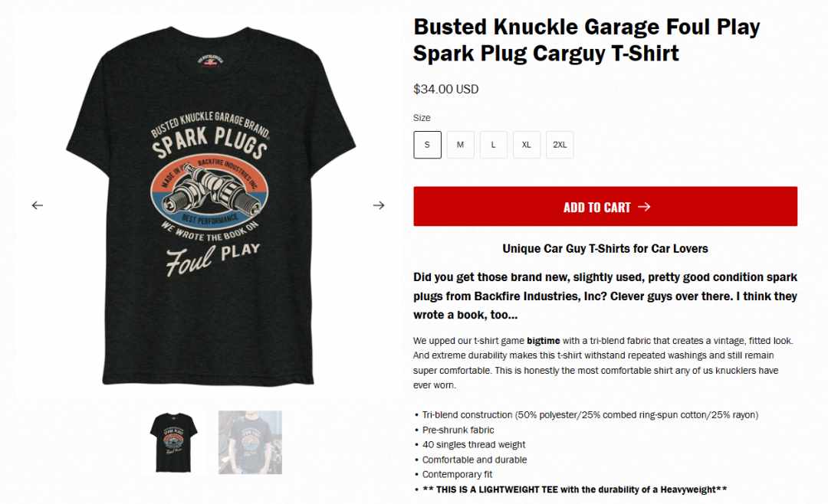This screenshot has height=504, width=828.
Task: Click the main t-shirt product image
Action: (x=211, y=205)
